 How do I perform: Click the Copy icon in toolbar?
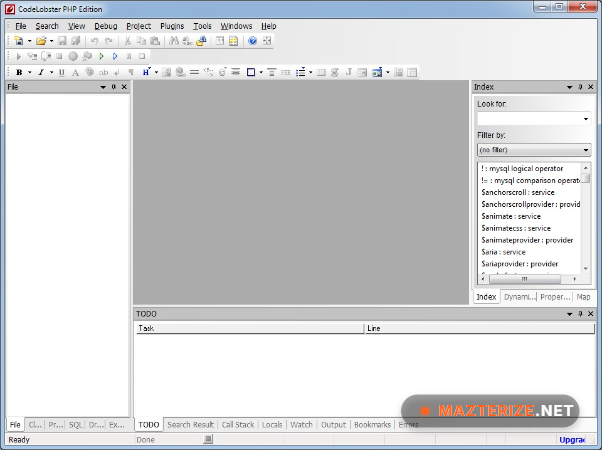(141, 41)
